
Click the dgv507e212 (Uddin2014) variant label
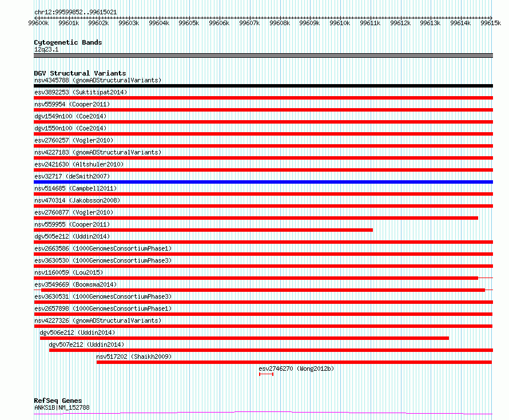tap(86, 344)
